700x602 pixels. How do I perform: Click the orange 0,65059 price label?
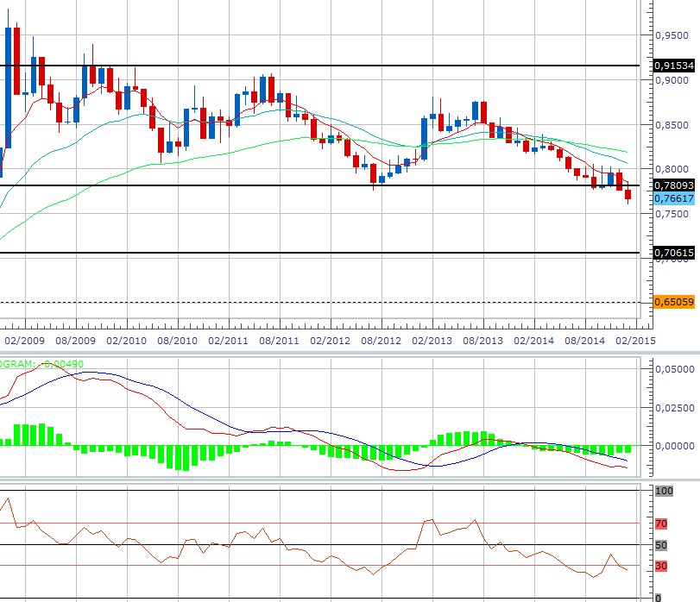point(675,302)
